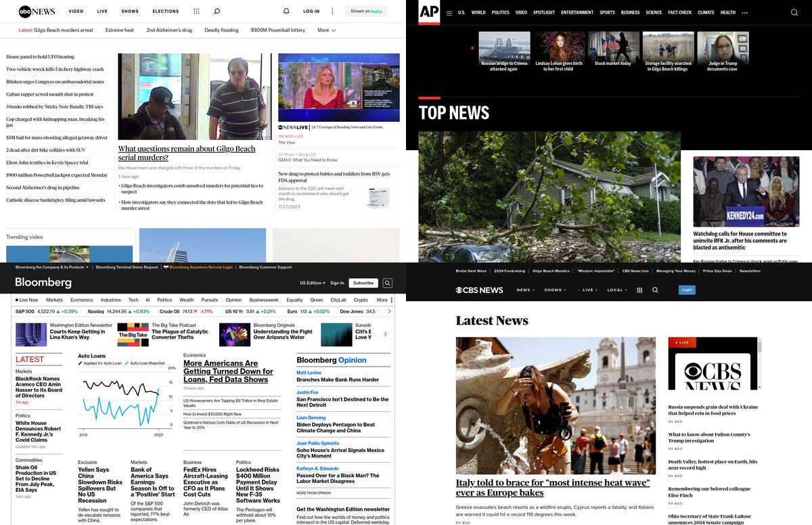Screen dimensions: 812x525
Task: Expand the LOCAL dropdown on CBS News
Action: pyautogui.click(x=616, y=290)
